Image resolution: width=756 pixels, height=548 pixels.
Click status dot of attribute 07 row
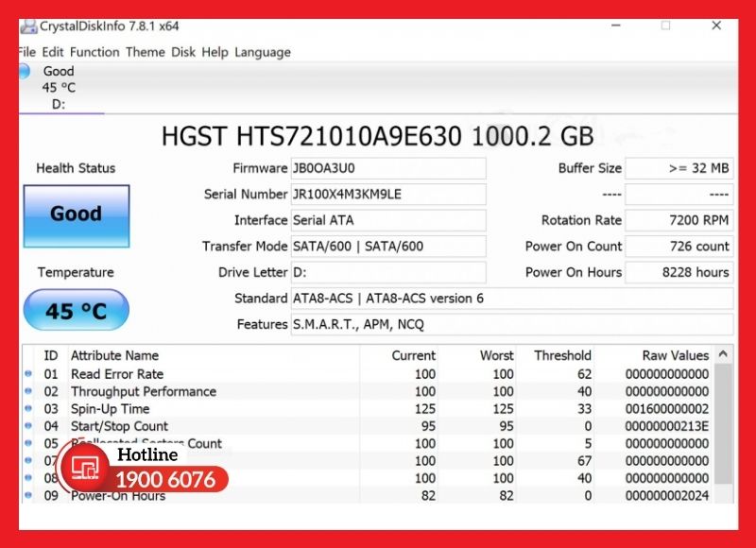click(x=28, y=460)
